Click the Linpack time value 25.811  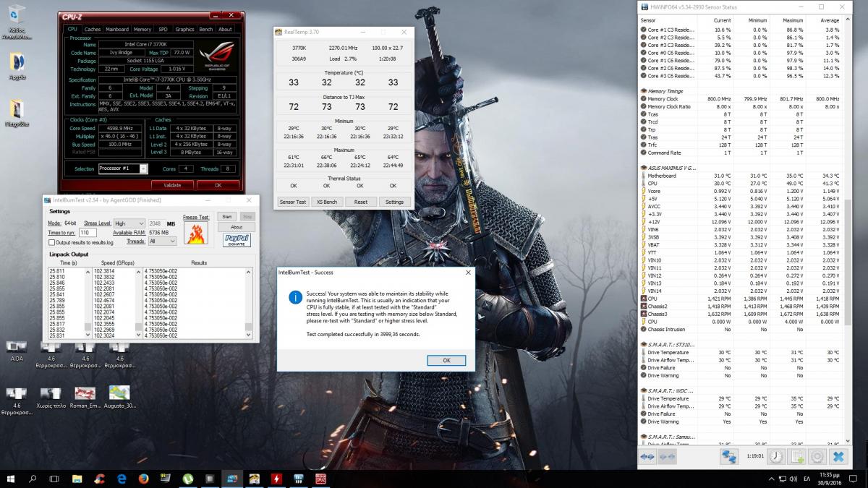(x=56, y=270)
